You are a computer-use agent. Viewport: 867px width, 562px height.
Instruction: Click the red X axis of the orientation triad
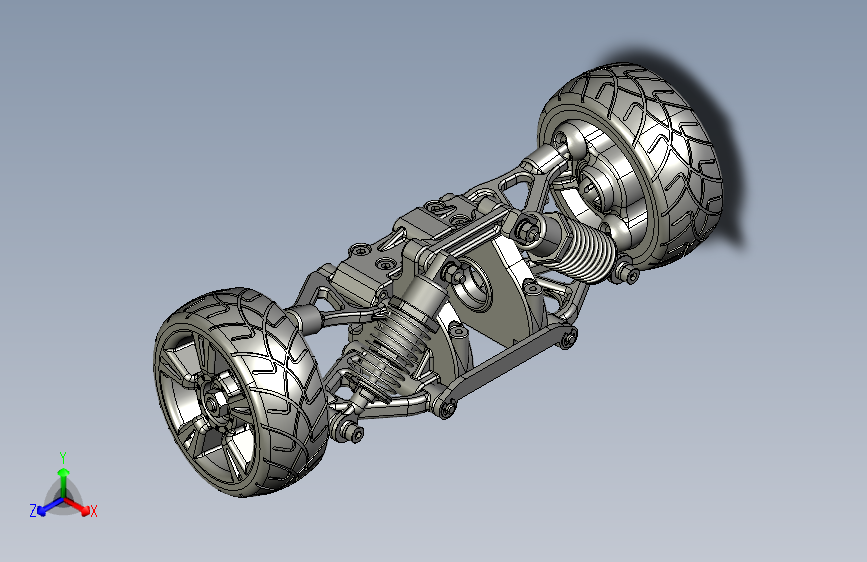coord(79,507)
